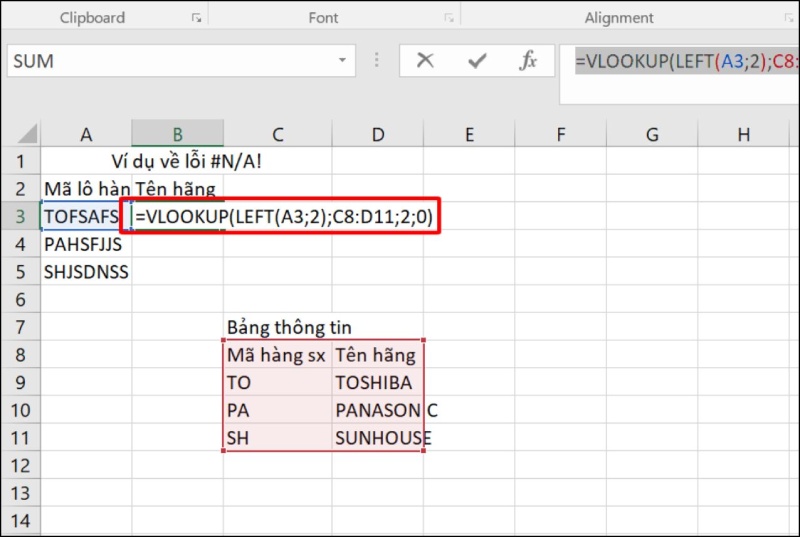The image size is (800, 537).
Task: Select row 12 header
Action: [x=20, y=465]
